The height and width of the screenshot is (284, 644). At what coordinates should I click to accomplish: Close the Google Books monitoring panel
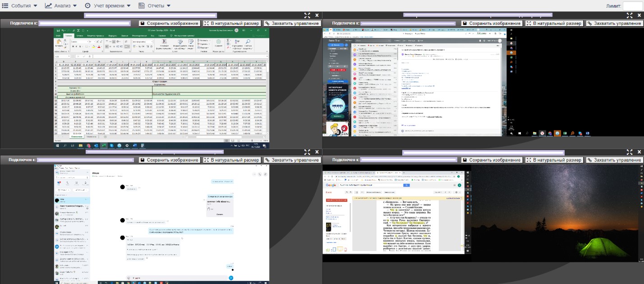coord(639,152)
